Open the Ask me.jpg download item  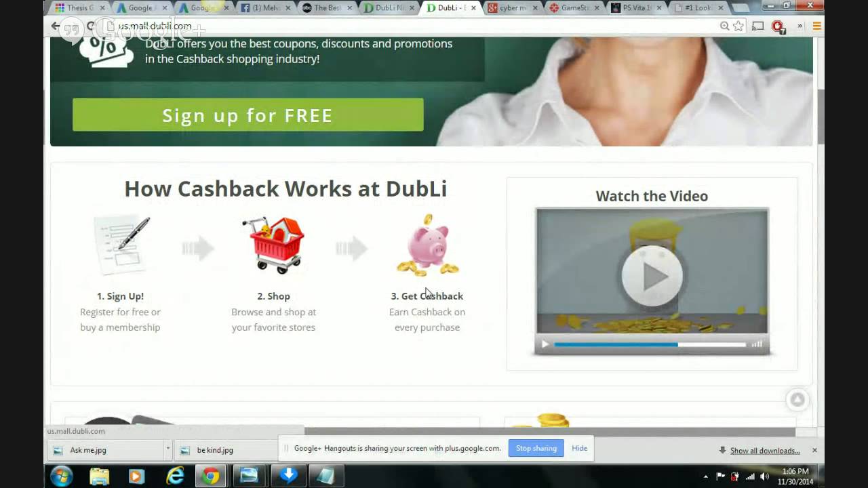point(105,450)
